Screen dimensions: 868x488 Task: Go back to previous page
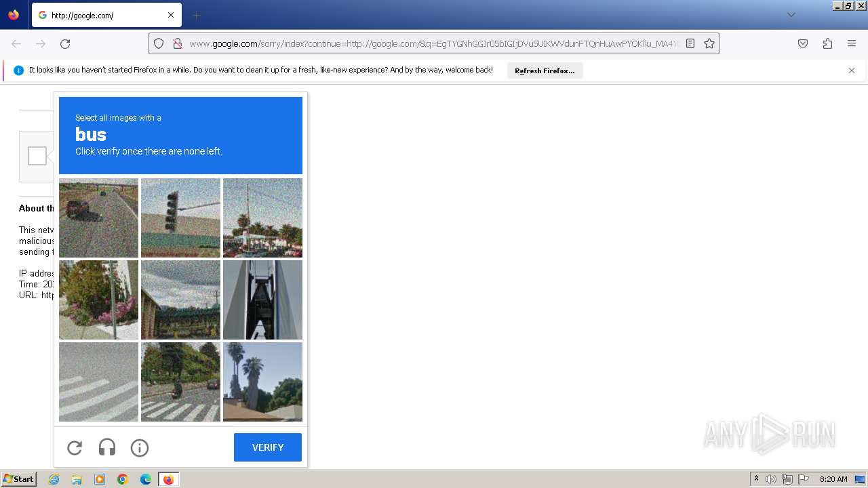click(x=16, y=43)
